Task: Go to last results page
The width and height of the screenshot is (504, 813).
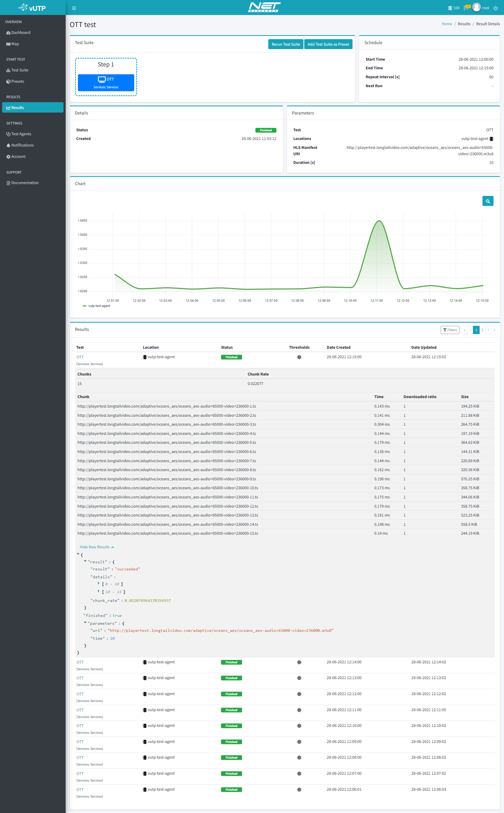Action: point(494,330)
